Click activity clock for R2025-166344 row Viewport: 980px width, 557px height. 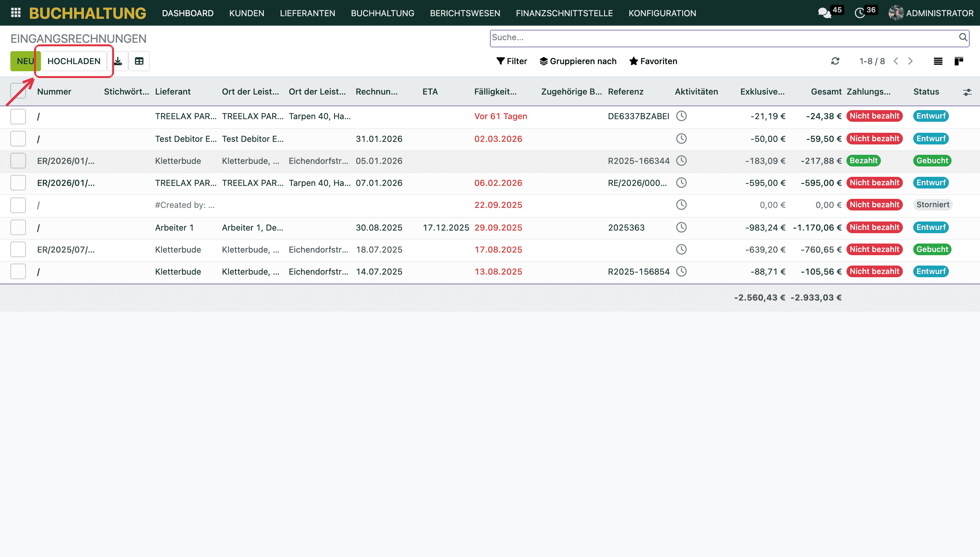click(682, 161)
